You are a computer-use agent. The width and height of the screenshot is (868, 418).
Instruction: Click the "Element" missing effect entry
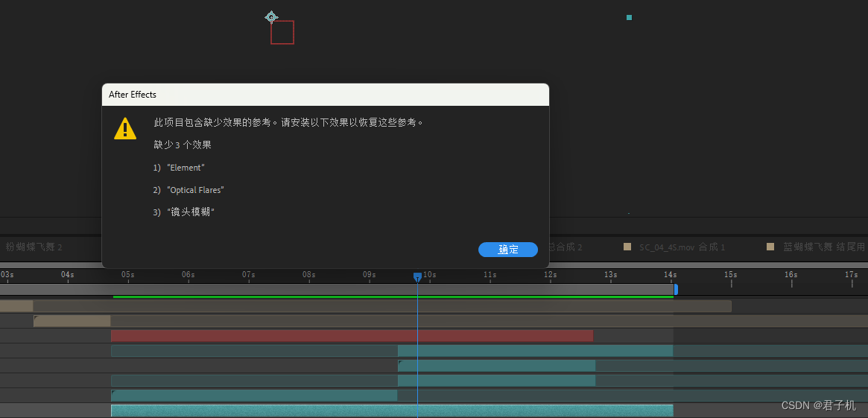(186, 167)
